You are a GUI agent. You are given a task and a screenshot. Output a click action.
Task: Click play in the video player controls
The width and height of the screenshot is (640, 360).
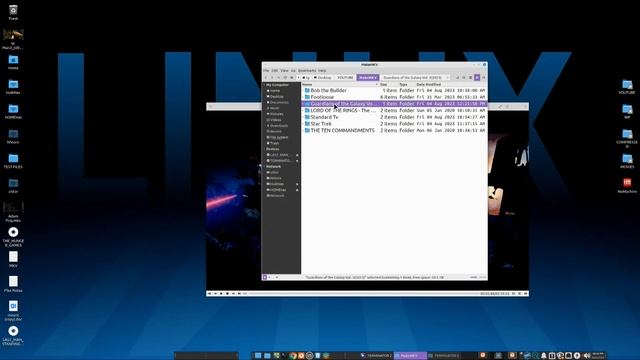[221, 293]
